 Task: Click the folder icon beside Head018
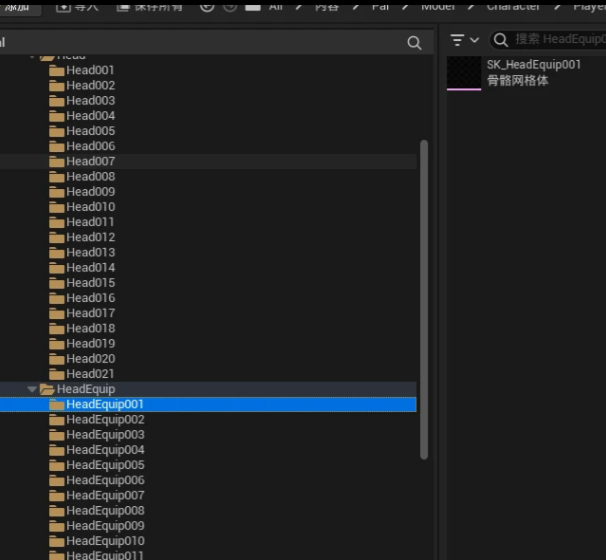(x=57, y=329)
